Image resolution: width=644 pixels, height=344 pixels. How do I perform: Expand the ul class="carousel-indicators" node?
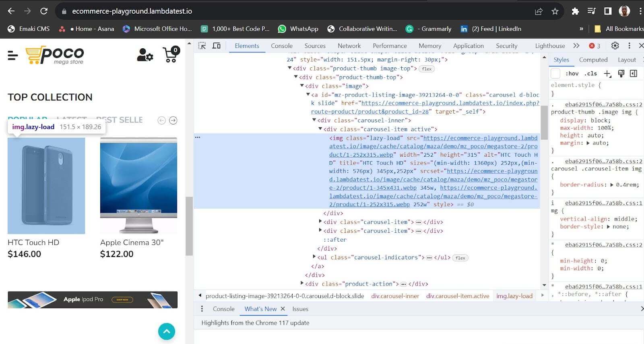click(314, 257)
